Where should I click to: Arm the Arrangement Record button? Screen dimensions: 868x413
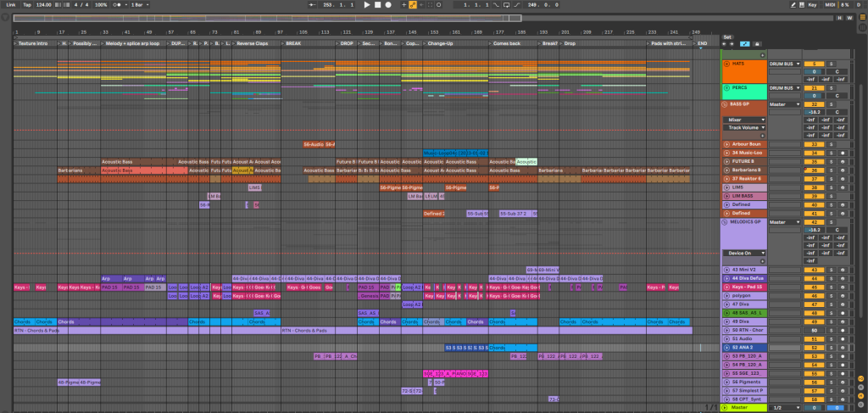coord(388,4)
